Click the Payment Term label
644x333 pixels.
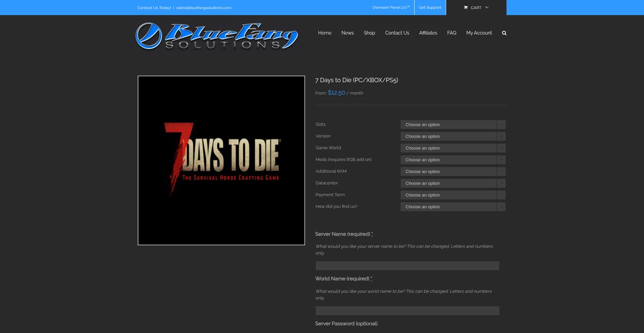(330, 195)
